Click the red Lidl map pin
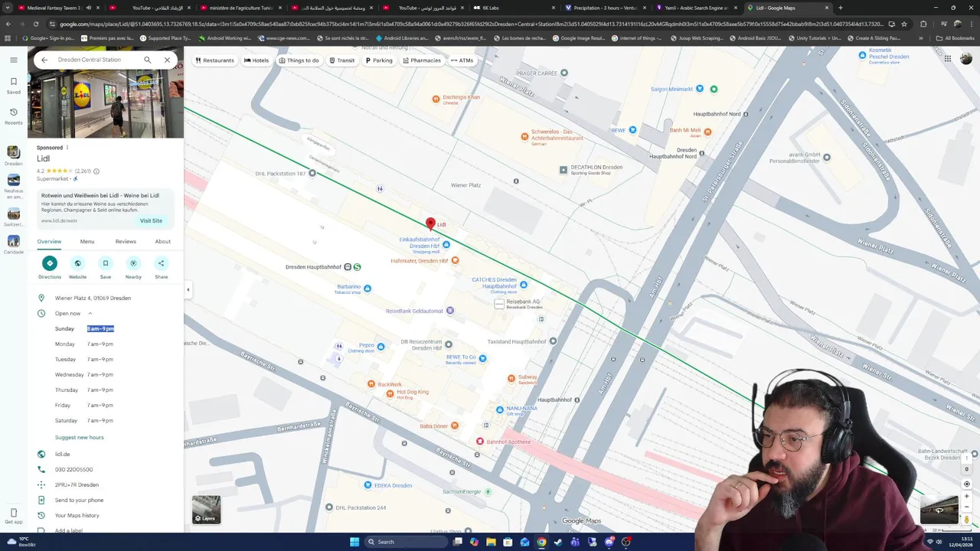This screenshot has height=551, width=980. (x=430, y=223)
